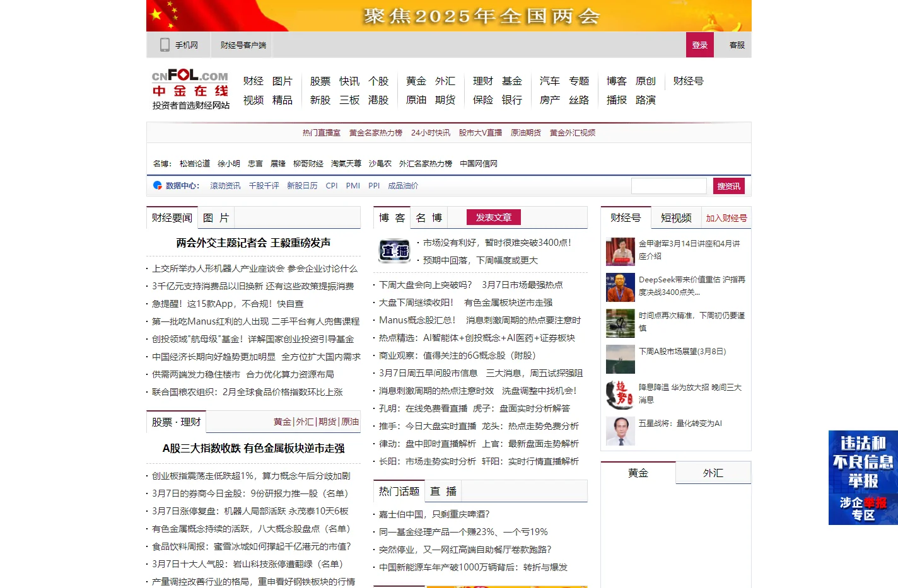Screen dimensions: 898x588
Task: Click the red 登录 login button
Action: click(x=700, y=45)
